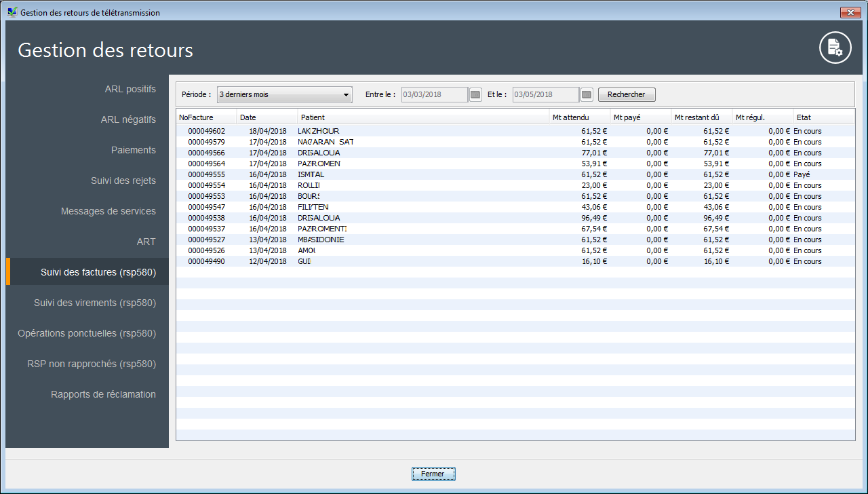Open Suivi des rejets
Image resolution: width=868 pixels, height=494 pixels.
pos(123,180)
